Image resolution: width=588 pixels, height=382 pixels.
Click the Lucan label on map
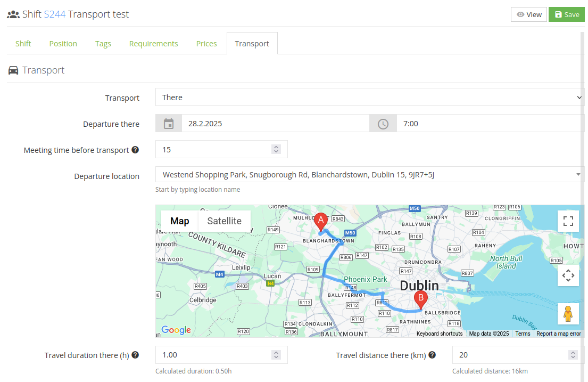(x=272, y=276)
